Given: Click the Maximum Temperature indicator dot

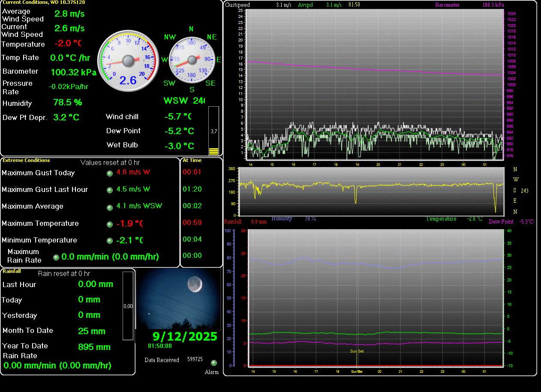Looking at the screenshot, I should pos(110,224).
